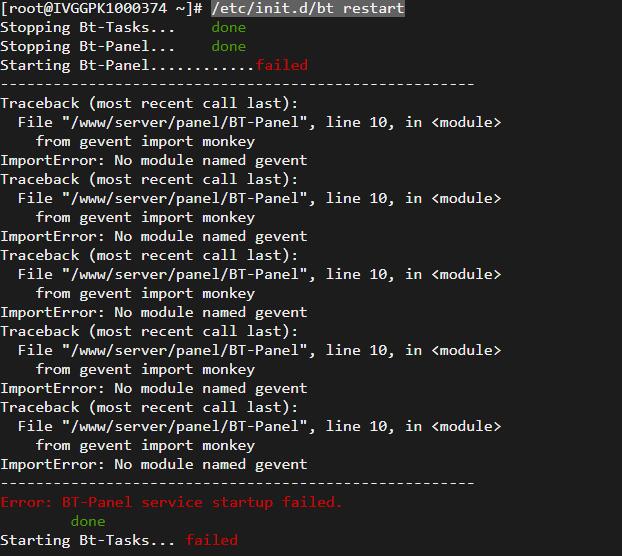Click the last ImportError: No module named gevent

click(x=154, y=464)
